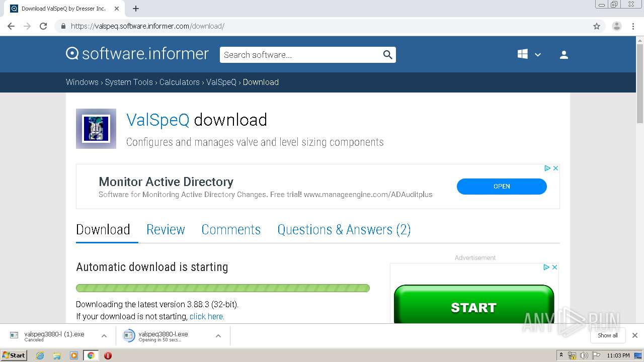
Task: Open AdChoices info on Monitor ad
Action: [547, 168]
